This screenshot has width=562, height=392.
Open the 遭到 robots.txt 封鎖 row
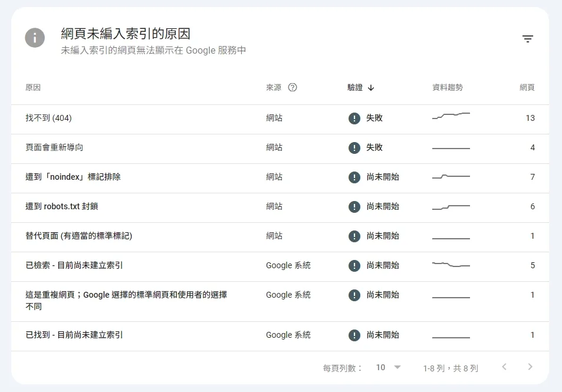[x=280, y=208]
